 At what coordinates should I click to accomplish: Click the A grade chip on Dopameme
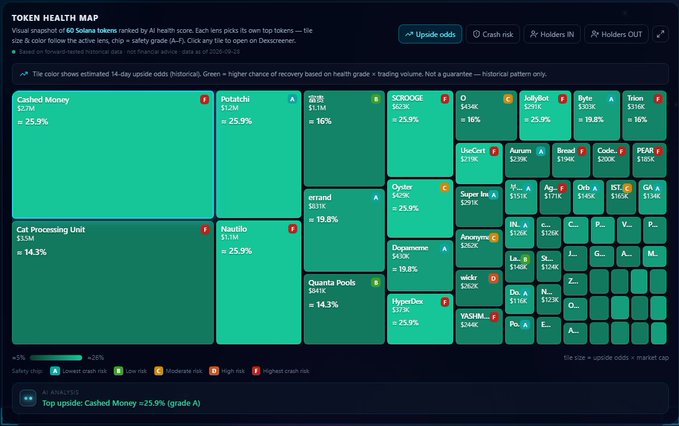pos(444,248)
